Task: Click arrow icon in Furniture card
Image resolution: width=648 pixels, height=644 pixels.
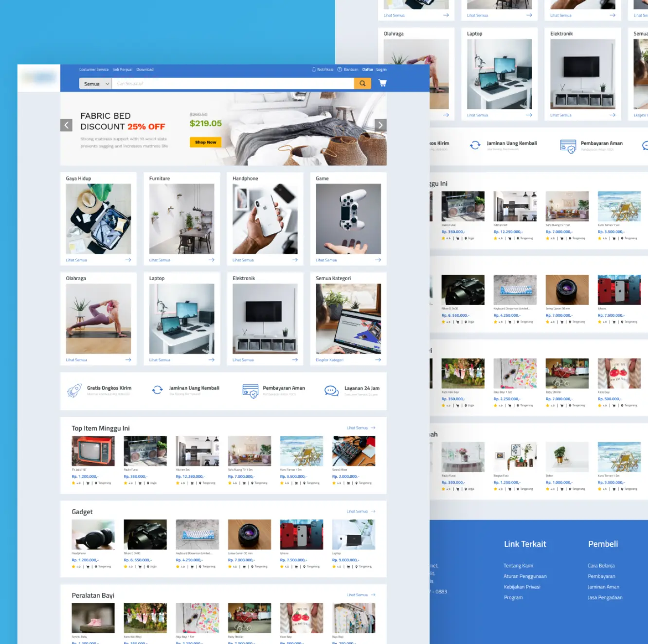Action: (x=211, y=260)
